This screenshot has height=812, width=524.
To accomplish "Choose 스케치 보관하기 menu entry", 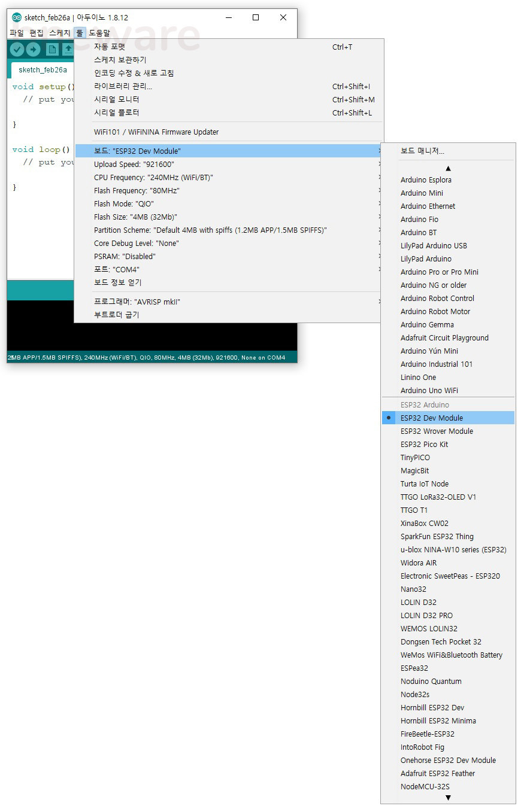I will [x=229, y=60].
